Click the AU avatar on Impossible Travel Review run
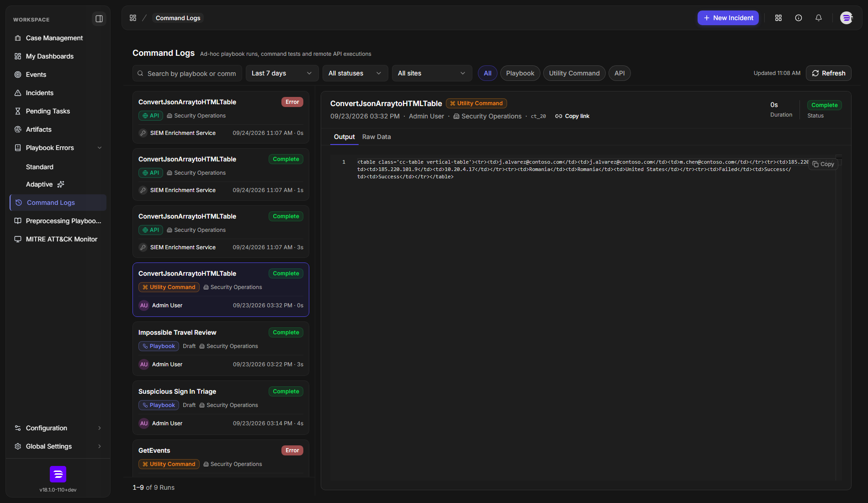The height and width of the screenshot is (503, 868). pos(144,364)
